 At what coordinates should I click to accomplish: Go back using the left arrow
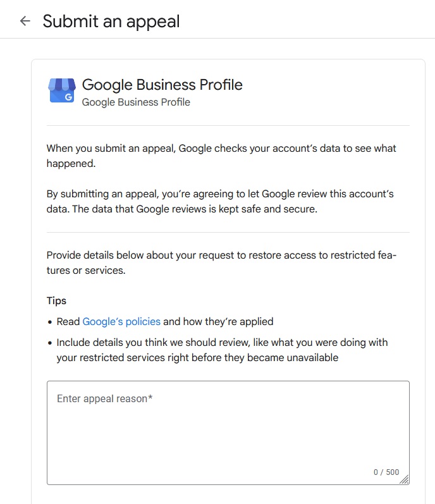coord(25,22)
